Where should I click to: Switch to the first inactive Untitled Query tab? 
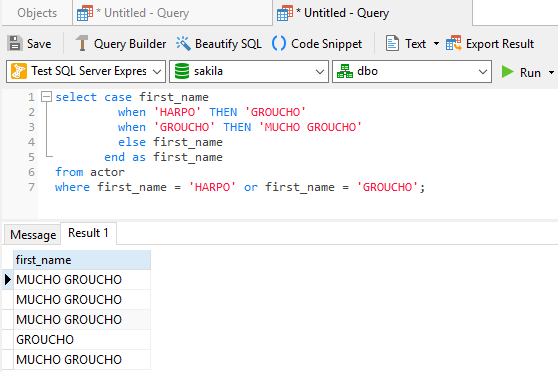click(x=173, y=13)
